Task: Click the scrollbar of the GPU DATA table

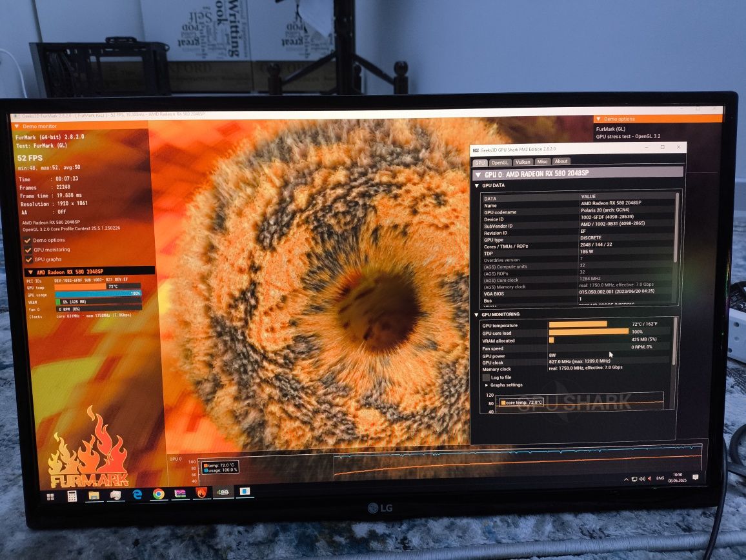Action: [676, 228]
